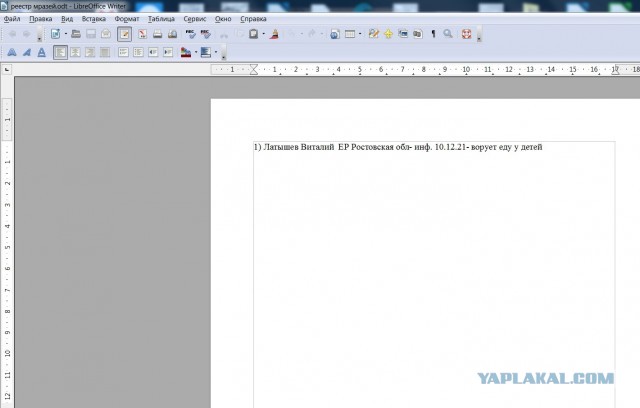Insert a table with Table icon
The image size is (640, 408).
point(350,34)
